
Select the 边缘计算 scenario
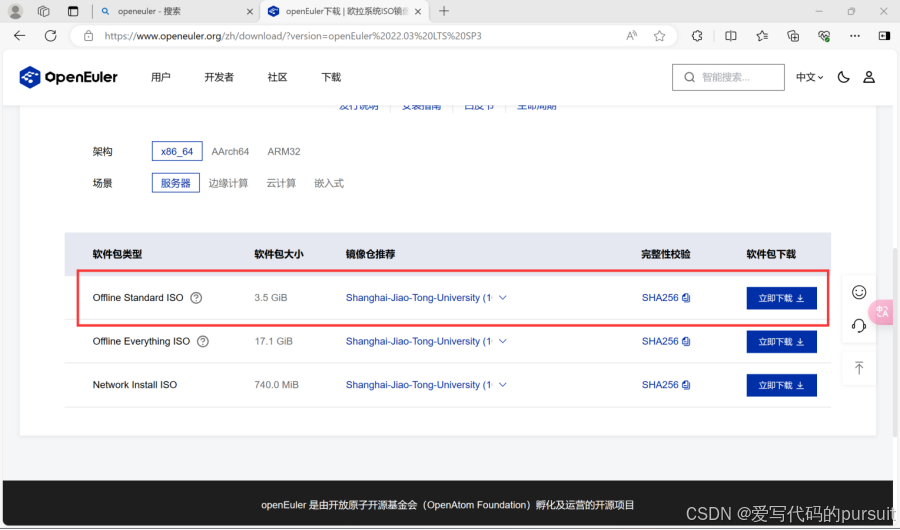pos(228,183)
